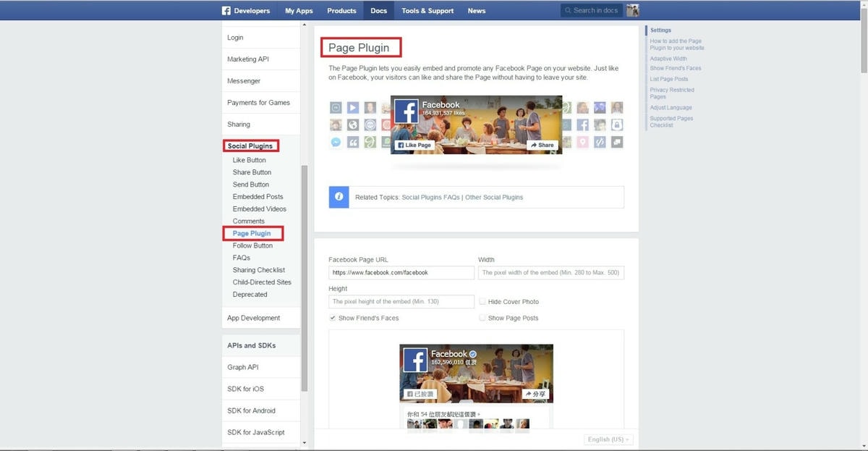The height and width of the screenshot is (451, 868).
Task: Open the Sharing Checklist link
Action: (x=259, y=270)
